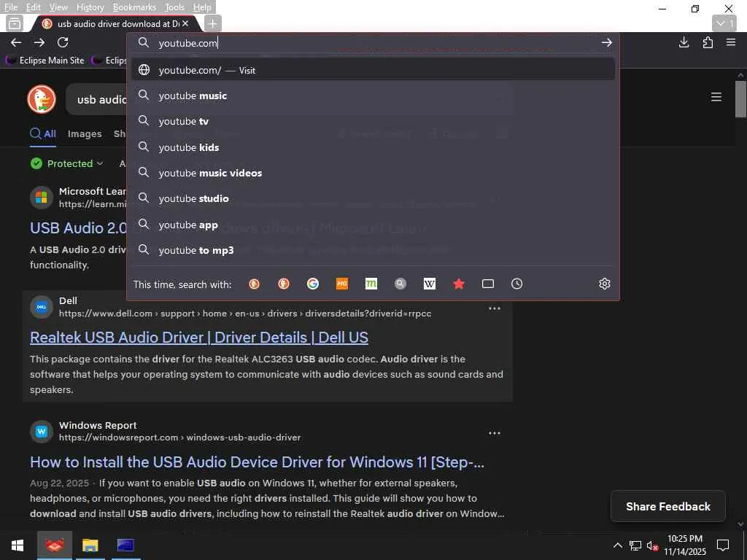Click the address bar containing youtube.com
The image size is (747, 560).
click(371, 43)
